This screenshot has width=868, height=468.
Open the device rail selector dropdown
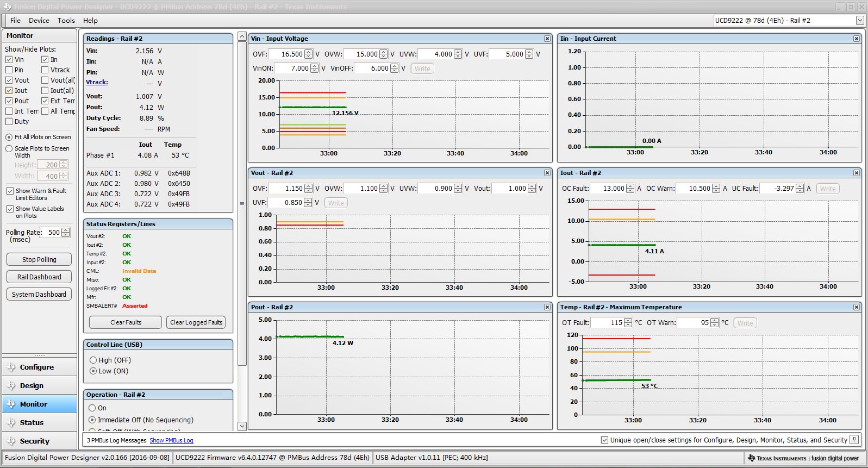click(860, 21)
